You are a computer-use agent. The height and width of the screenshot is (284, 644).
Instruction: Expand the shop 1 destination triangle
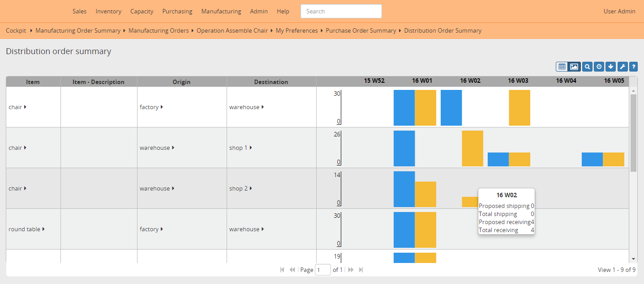[x=251, y=148]
